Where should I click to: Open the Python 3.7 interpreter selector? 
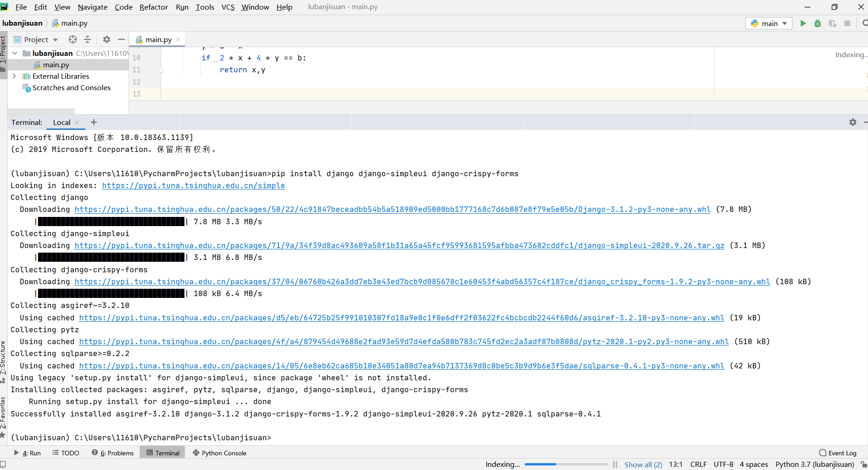tap(815, 464)
